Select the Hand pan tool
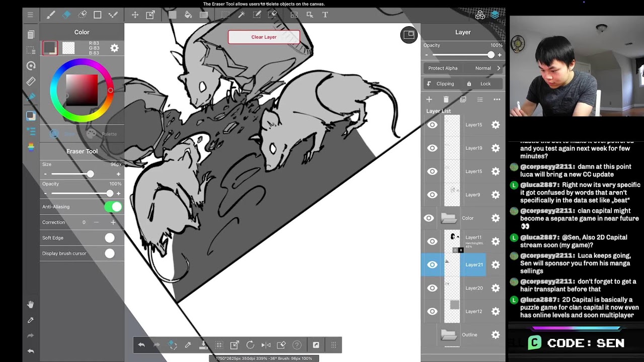Image resolution: width=644 pixels, height=362 pixels. (31, 305)
